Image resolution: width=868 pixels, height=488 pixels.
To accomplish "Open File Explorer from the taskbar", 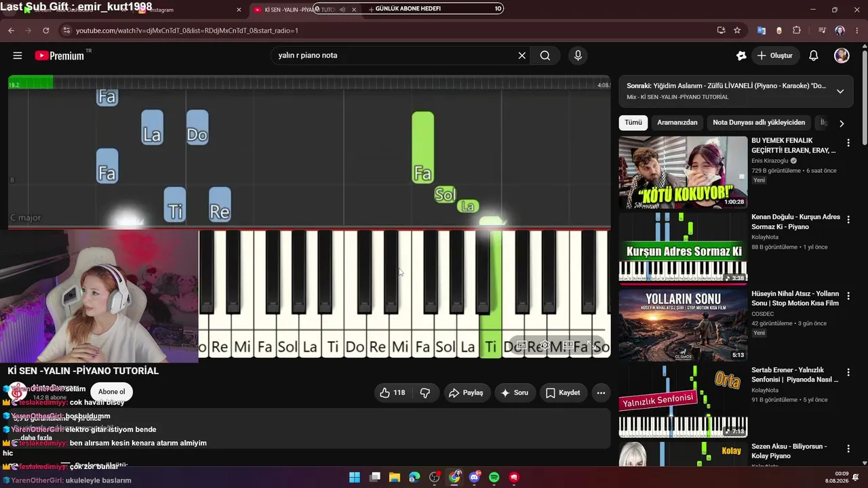I will tap(395, 477).
